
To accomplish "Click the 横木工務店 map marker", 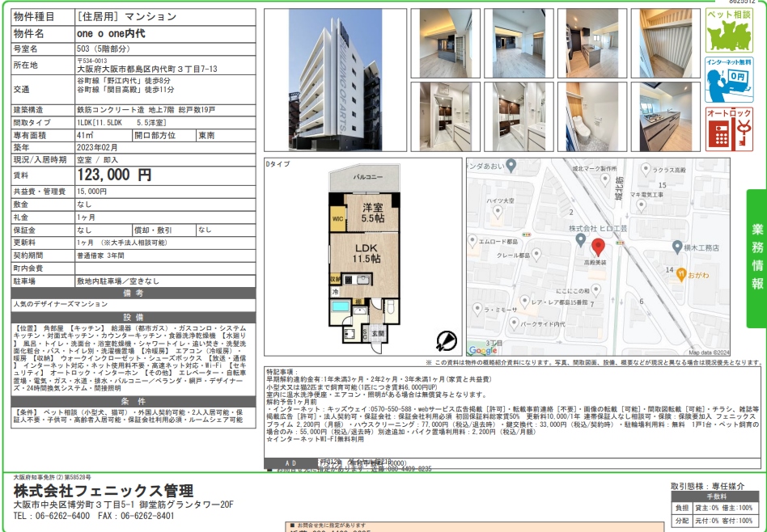I will tap(676, 247).
